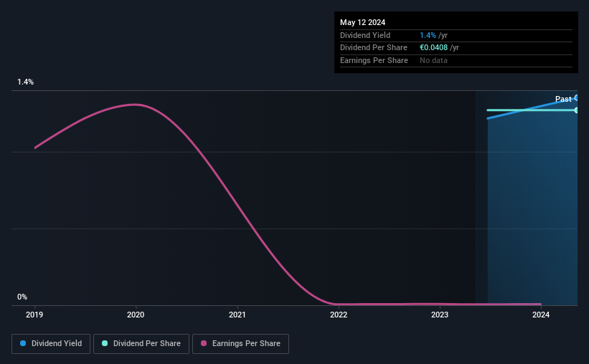Click the Past label on the chart

pos(563,99)
